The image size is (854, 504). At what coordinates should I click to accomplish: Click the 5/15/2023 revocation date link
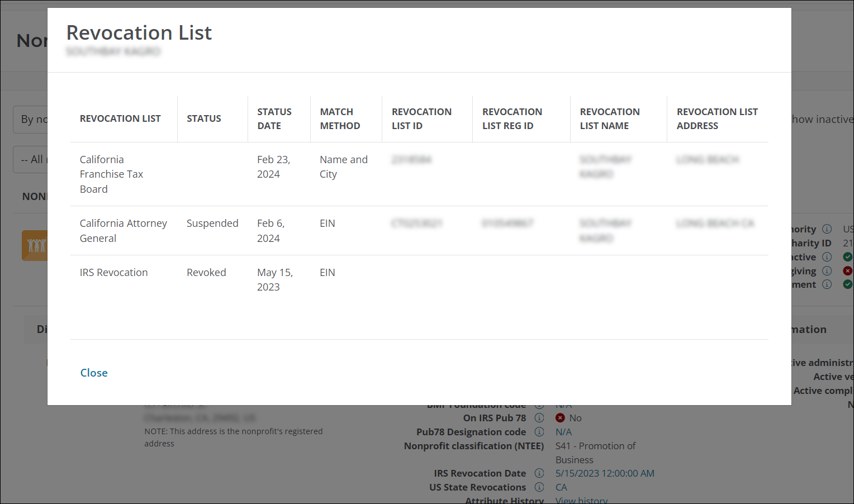[x=605, y=473]
